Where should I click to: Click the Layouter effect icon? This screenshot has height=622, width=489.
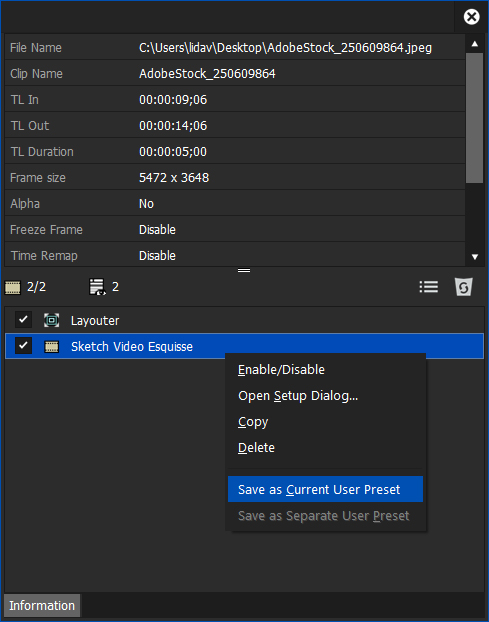[x=52, y=320]
